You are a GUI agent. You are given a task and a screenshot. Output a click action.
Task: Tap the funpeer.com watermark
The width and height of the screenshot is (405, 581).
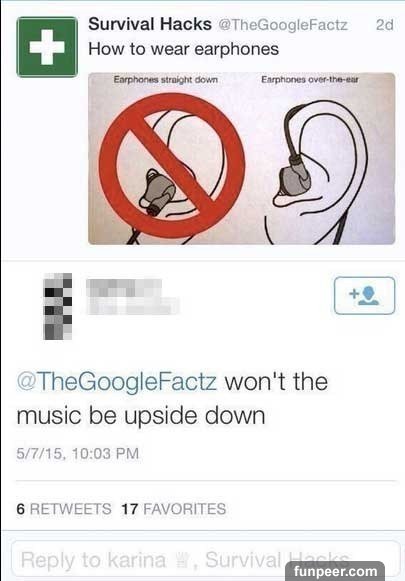(335, 571)
